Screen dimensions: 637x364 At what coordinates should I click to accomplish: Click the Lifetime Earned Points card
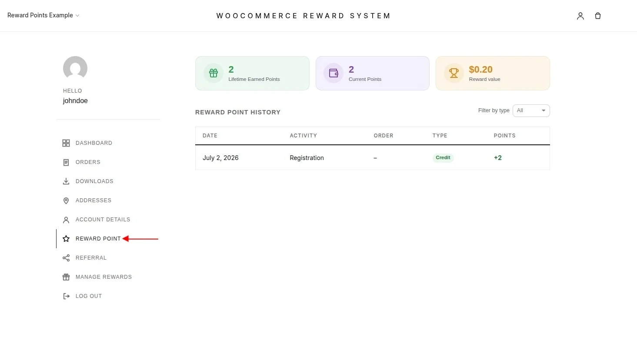coord(252,73)
